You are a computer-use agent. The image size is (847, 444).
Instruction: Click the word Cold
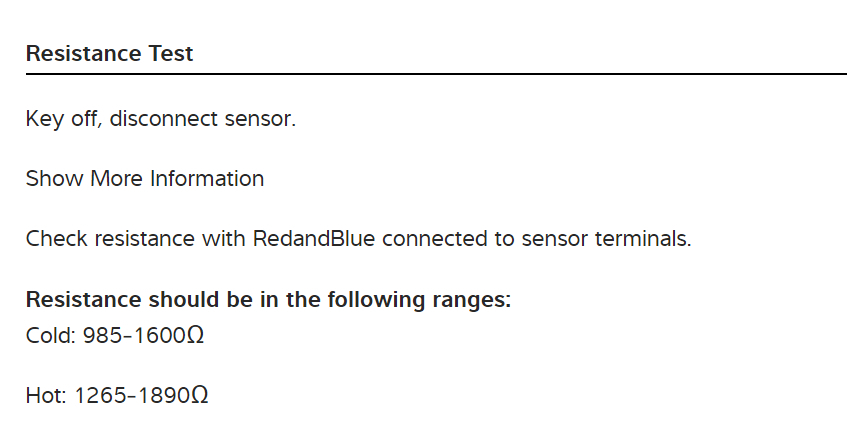click(47, 335)
